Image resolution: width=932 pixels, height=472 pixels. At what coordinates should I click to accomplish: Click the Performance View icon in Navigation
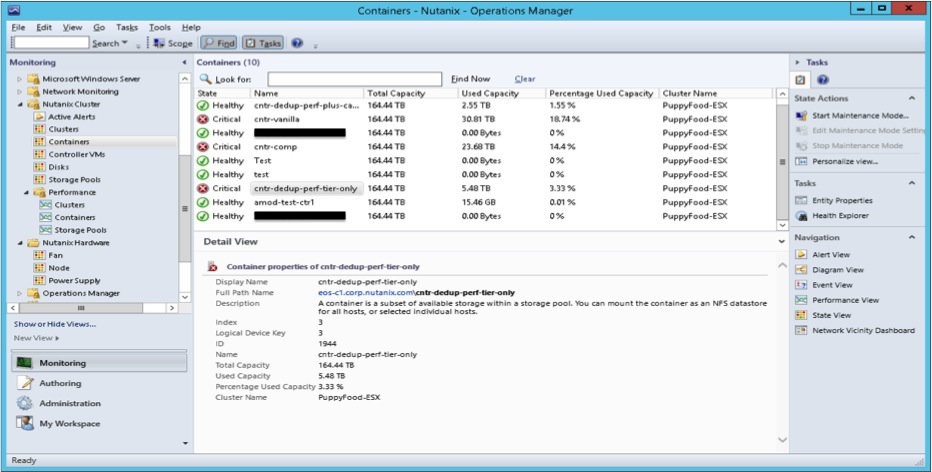(x=801, y=300)
